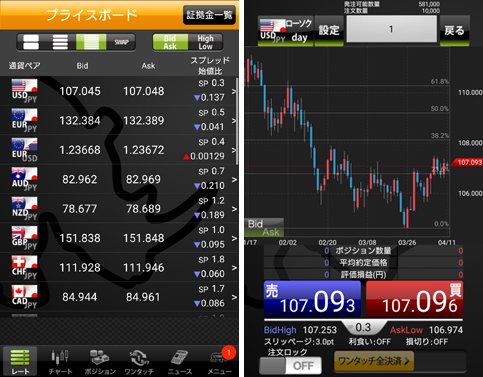Expand the CHF/JPY row chevron

(x=234, y=267)
